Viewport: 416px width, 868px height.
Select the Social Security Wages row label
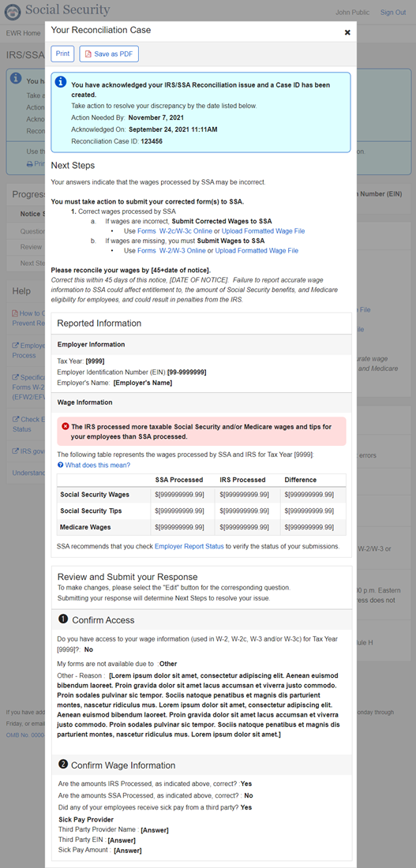tap(94, 494)
